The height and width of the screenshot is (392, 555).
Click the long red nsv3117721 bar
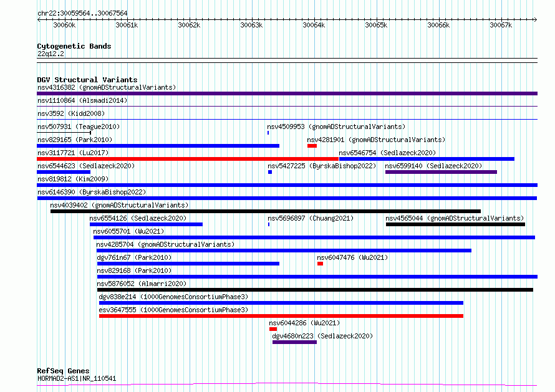pyautogui.click(x=188, y=159)
